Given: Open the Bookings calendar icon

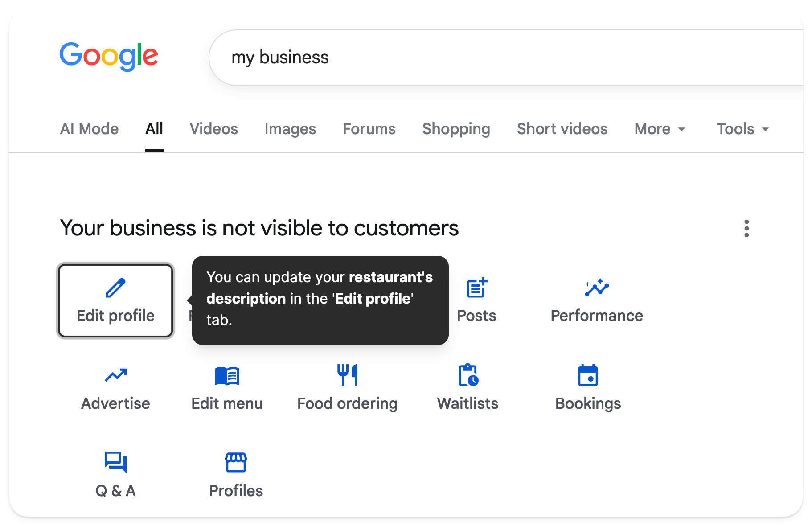Looking at the screenshot, I should pyautogui.click(x=588, y=375).
